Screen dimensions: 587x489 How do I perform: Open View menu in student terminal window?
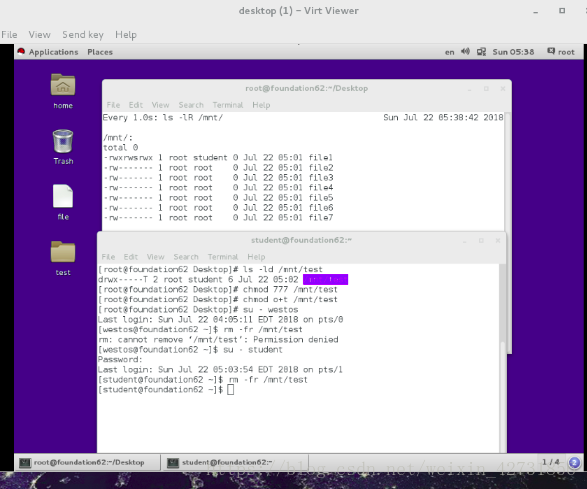pos(155,257)
